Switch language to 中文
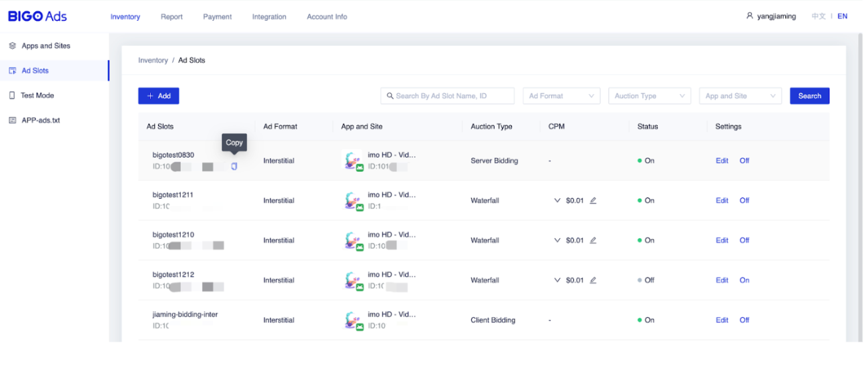The width and height of the screenshot is (868, 365). click(x=819, y=16)
